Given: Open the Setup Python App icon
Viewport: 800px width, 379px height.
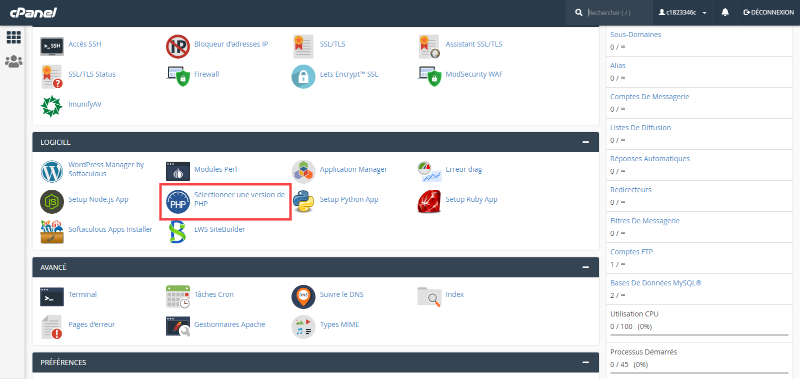Looking at the screenshot, I should tap(303, 201).
